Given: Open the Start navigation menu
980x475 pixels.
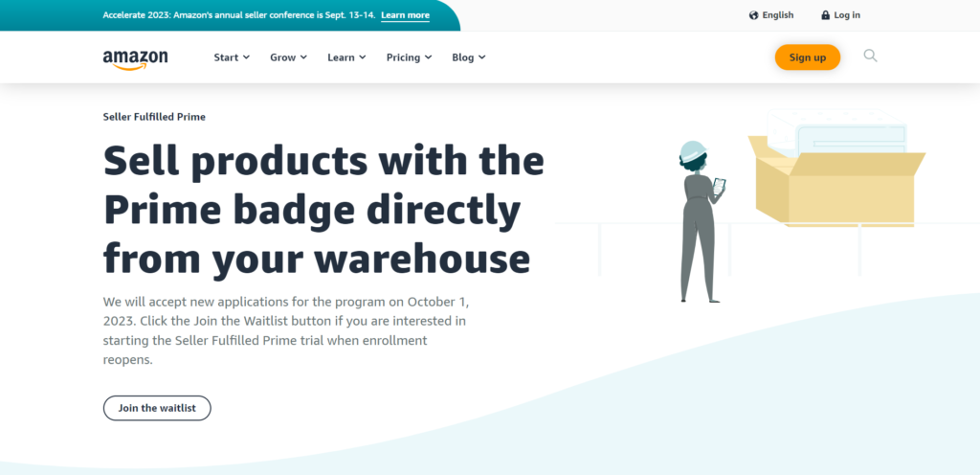Looking at the screenshot, I should click(232, 57).
